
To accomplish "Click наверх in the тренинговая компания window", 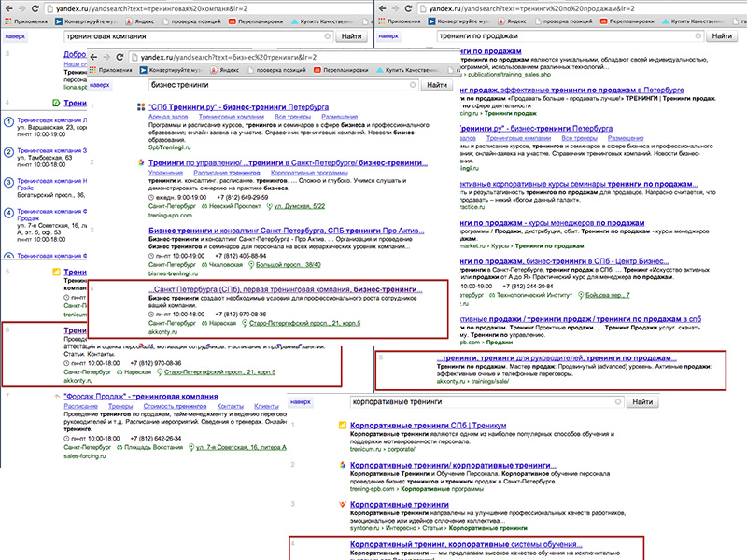I will [x=15, y=36].
